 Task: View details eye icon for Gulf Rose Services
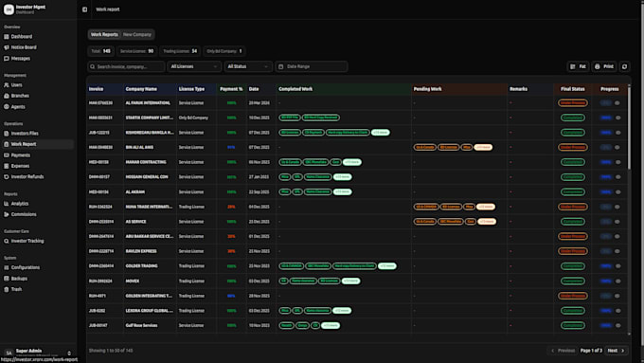tap(617, 326)
